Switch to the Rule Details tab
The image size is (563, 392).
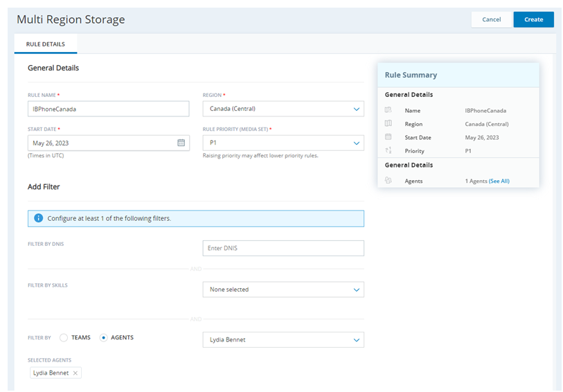46,44
